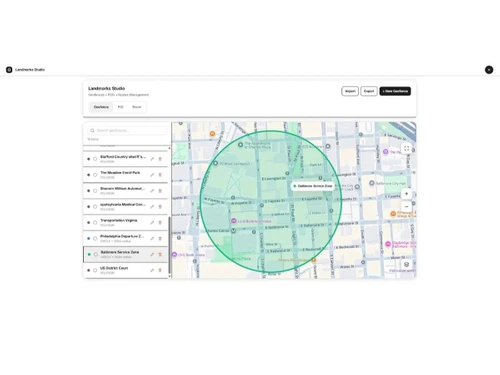This screenshot has width=500, height=375.
Task: Click the geofence list scrollbar thumb
Action: click(169, 245)
